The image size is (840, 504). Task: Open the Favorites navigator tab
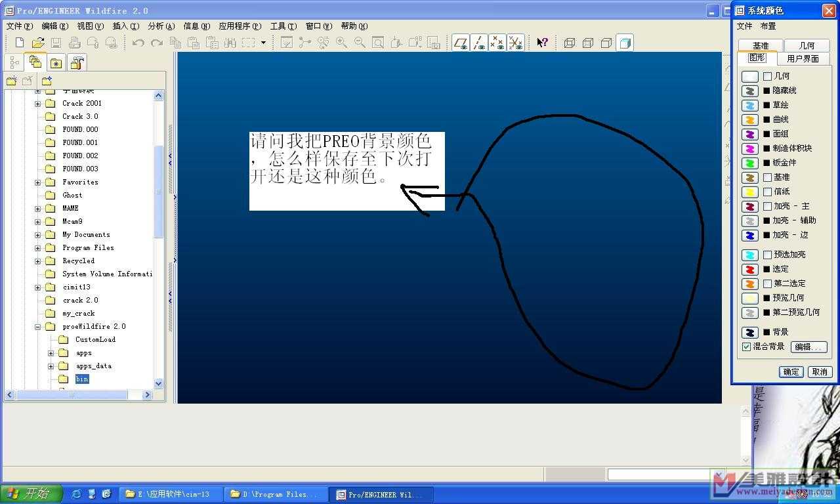[x=56, y=63]
